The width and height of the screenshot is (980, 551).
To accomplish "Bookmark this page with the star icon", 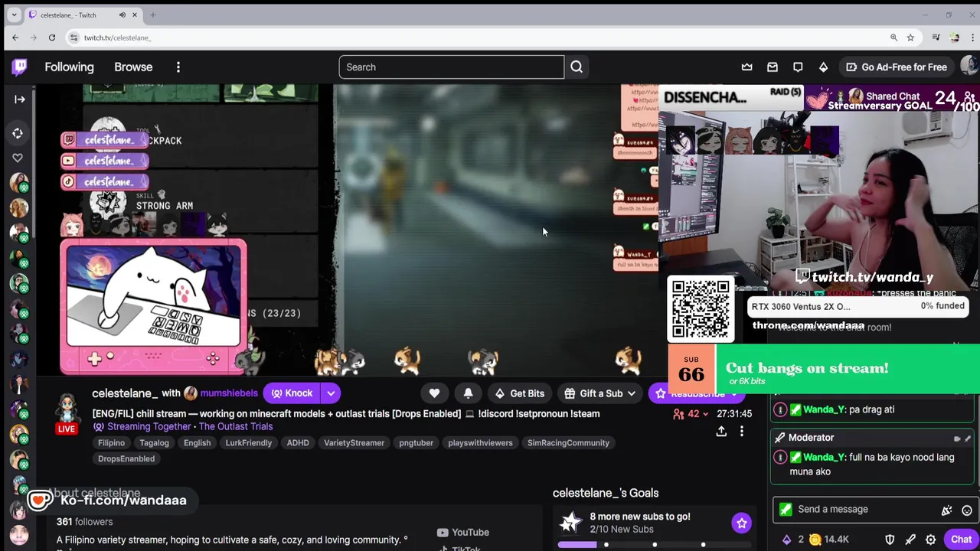I will 910,37.
